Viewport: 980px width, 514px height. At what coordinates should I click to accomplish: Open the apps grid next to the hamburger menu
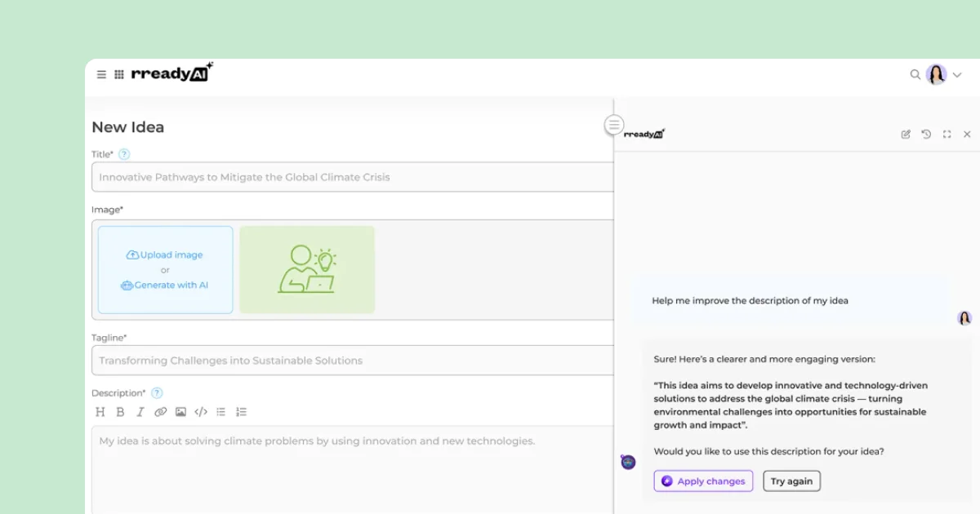tap(118, 73)
